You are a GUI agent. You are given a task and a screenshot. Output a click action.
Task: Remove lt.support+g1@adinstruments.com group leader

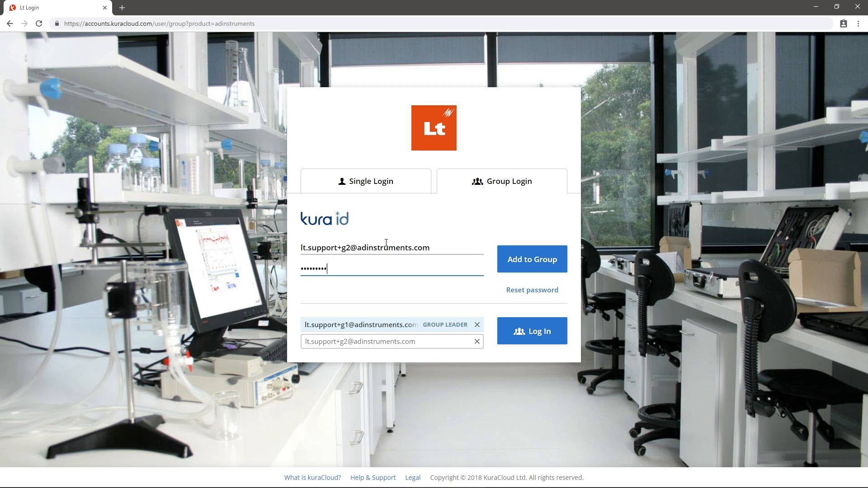click(477, 324)
